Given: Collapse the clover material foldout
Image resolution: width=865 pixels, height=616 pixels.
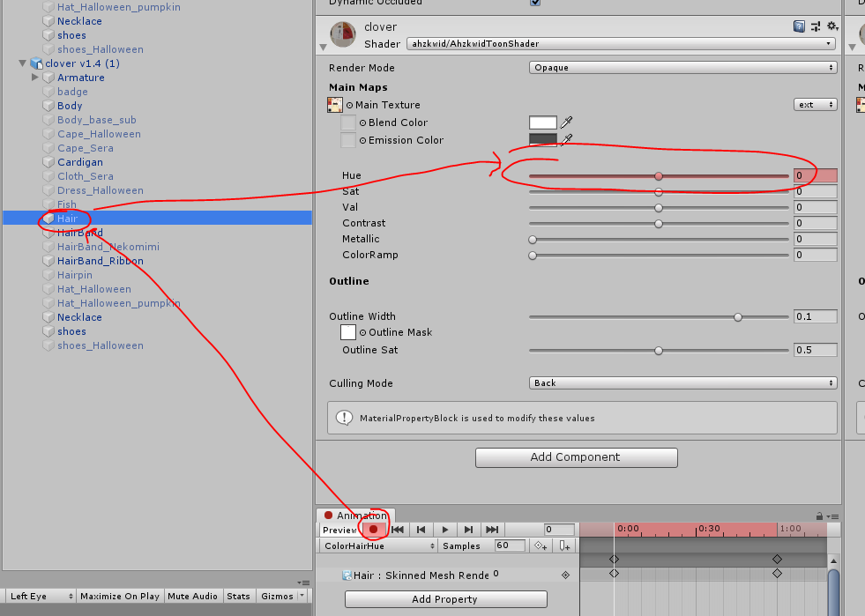Looking at the screenshot, I should pyautogui.click(x=323, y=48).
